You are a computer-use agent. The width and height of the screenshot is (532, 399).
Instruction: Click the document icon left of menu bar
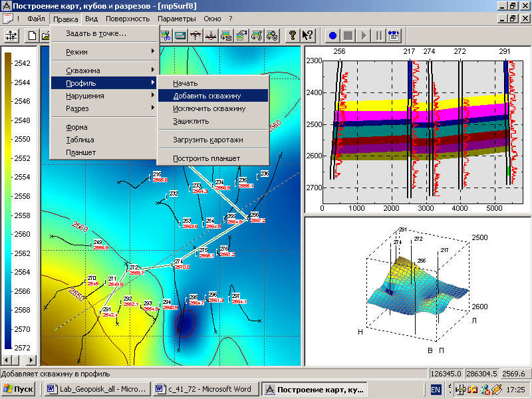pos(7,19)
